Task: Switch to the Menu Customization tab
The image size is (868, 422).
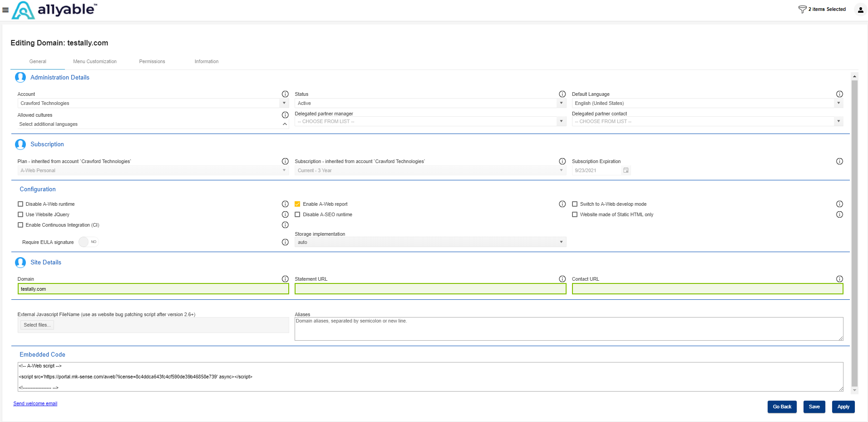Action: click(94, 61)
